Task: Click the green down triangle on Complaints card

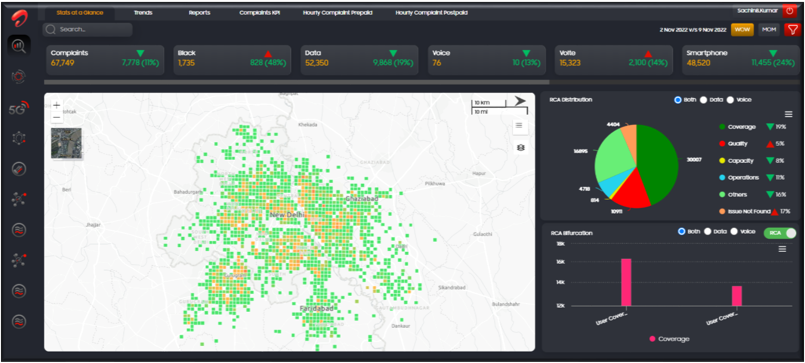Action: pos(141,53)
